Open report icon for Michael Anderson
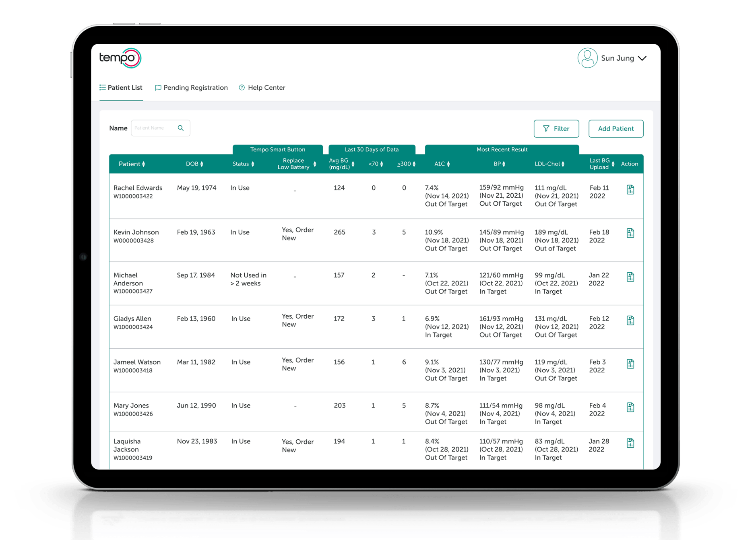Viewport: 756px width, 540px height. tap(630, 277)
